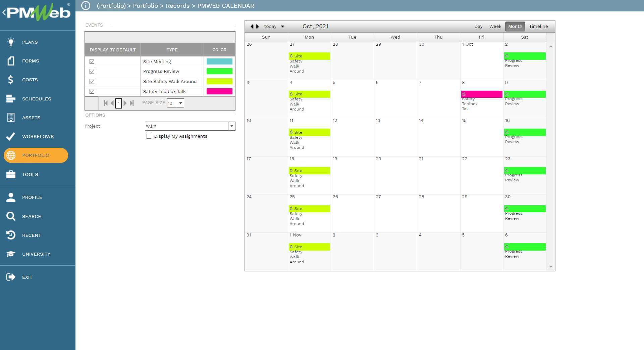Open the Schedules bars icon
Image resolution: width=644 pixels, height=350 pixels.
11,99
